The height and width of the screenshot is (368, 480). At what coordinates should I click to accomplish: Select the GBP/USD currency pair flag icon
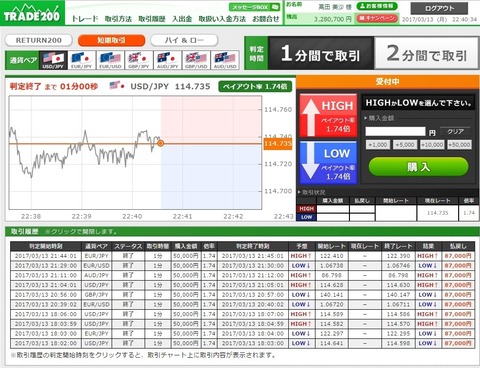(196, 60)
